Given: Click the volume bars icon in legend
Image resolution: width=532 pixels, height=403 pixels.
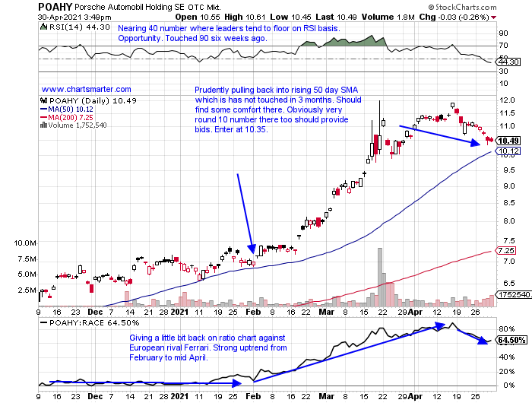Looking at the screenshot, I should coord(43,125).
